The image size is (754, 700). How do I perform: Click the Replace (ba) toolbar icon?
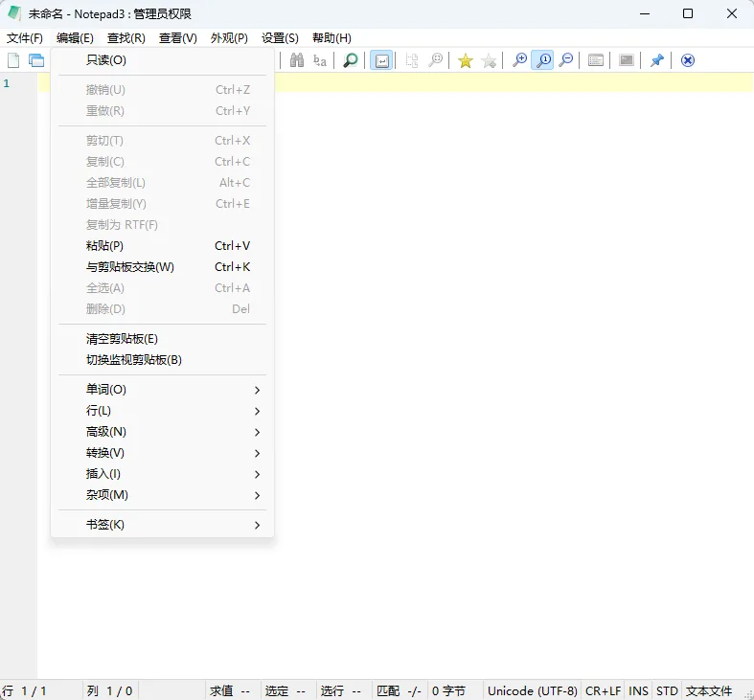(320, 60)
